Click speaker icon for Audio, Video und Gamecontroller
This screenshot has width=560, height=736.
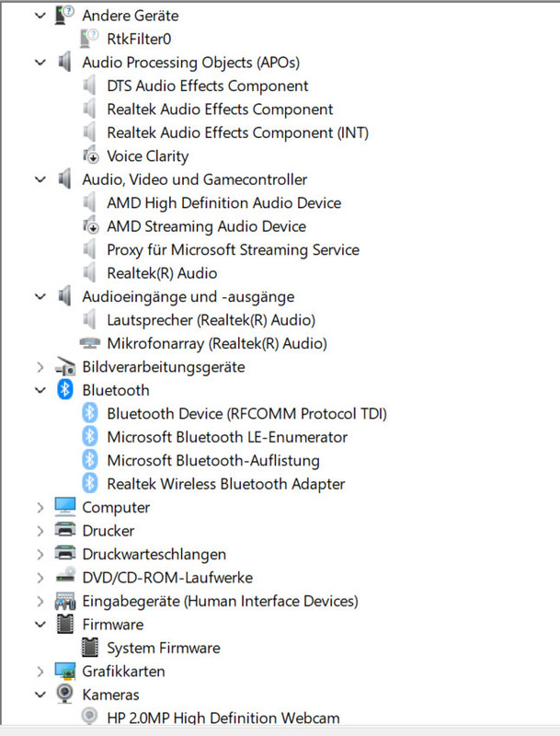(x=64, y=178)
